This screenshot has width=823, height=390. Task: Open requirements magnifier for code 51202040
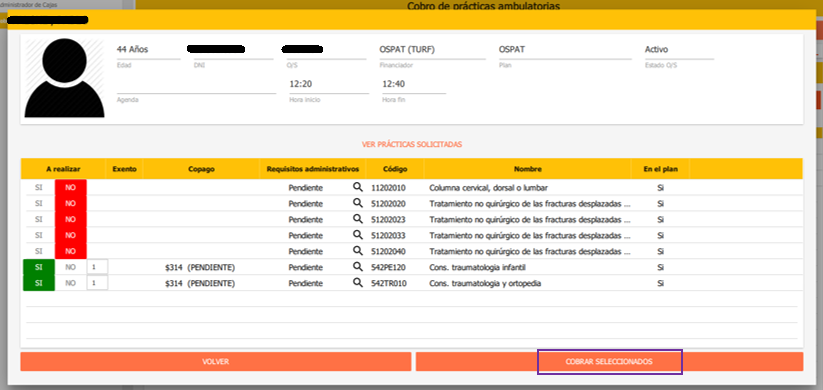[x=358, y=250]
